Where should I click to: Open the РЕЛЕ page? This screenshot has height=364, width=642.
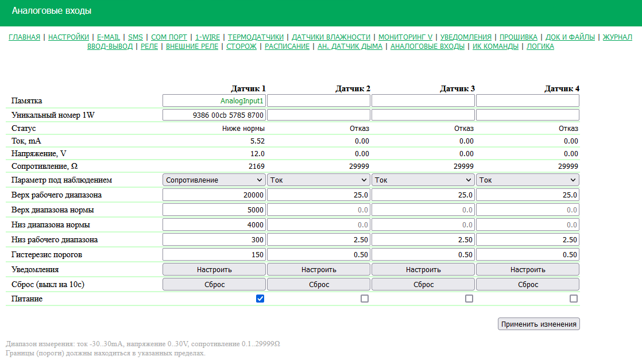click(149, 47)
